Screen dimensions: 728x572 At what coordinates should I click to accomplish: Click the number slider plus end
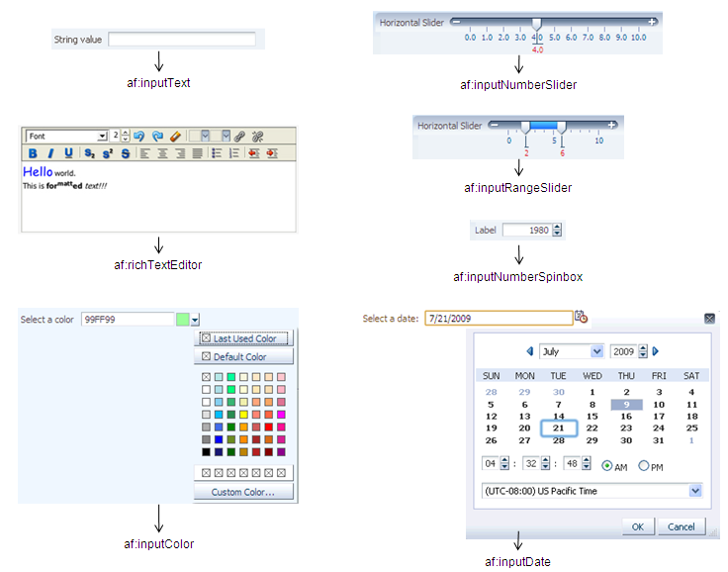[x=652, y=22]
